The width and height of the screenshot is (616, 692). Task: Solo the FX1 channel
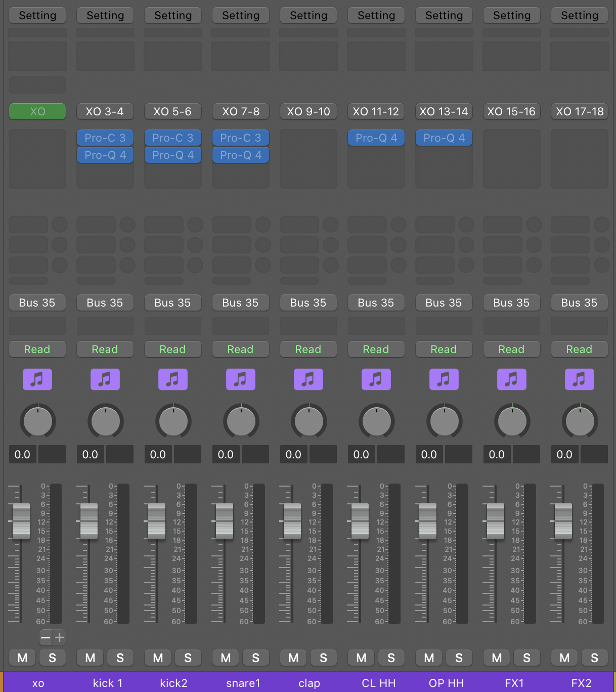[527, 658]
